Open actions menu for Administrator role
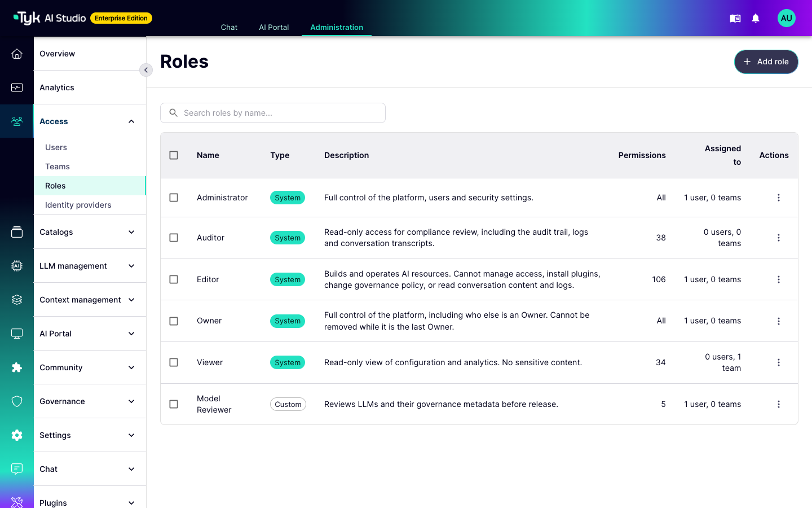 [779, 198]
